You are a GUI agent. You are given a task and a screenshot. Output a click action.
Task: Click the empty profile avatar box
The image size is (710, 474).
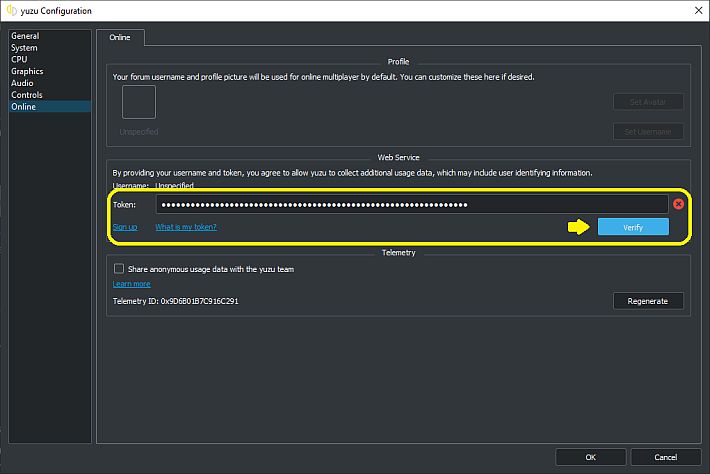139,102
